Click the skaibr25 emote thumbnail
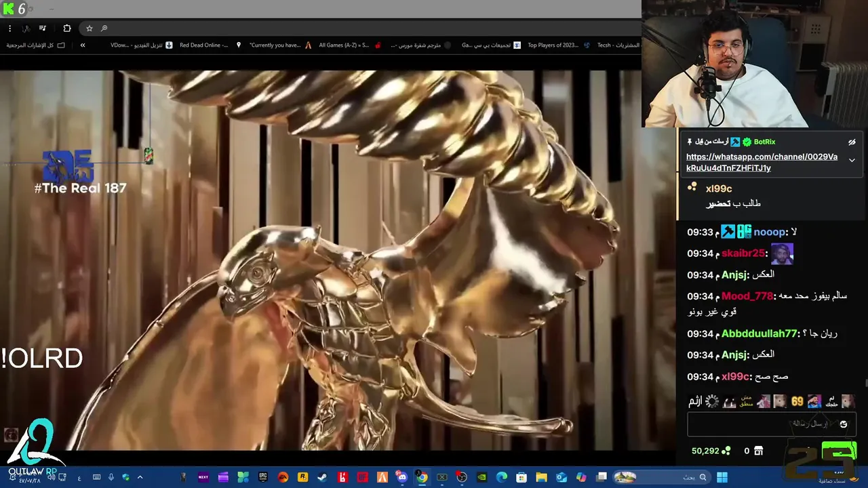This screenshot has height=488, width=868. (x=782, y=253)
